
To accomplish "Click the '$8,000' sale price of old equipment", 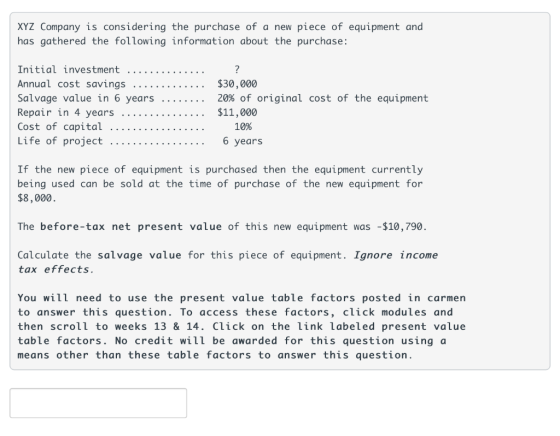I will pos(35,198).
